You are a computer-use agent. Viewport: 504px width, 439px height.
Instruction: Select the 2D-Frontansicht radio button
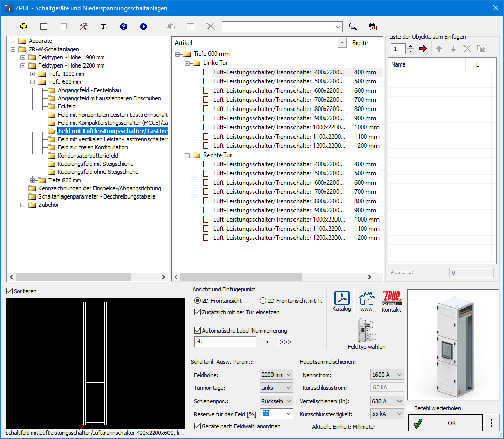[198, 301]
